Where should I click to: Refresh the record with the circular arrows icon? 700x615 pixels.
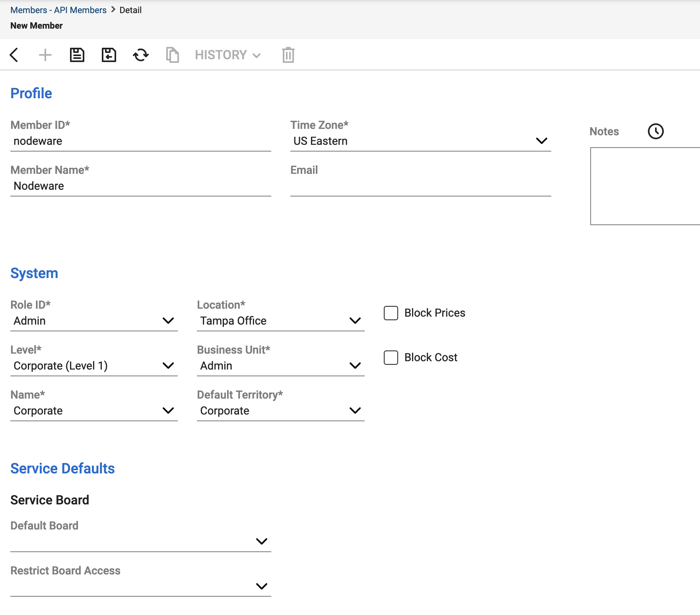coord(141,55)
